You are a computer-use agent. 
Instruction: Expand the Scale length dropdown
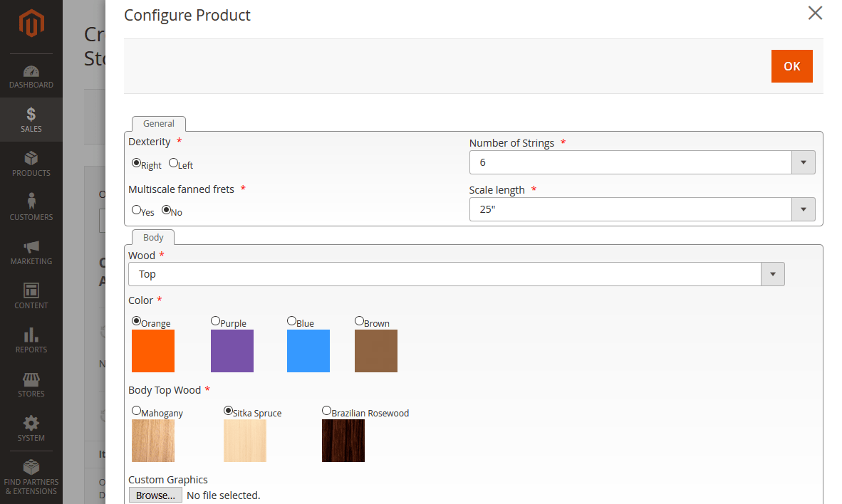click(x=803, y=209)
